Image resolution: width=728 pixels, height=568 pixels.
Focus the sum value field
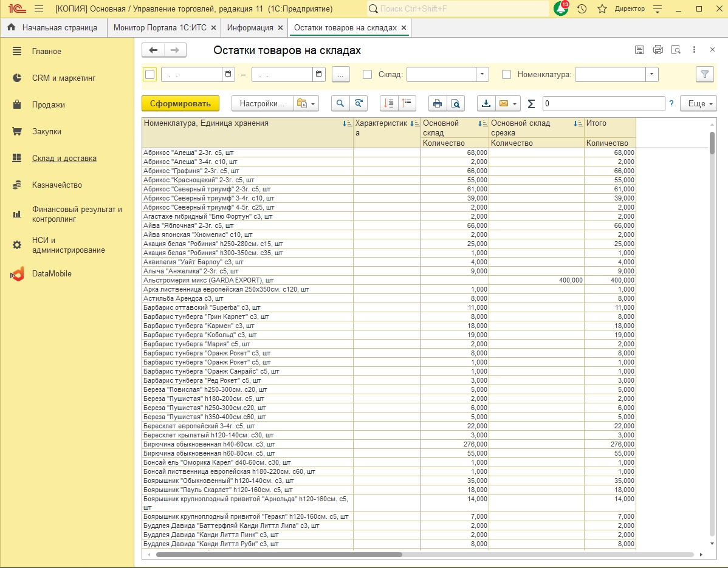pos(603,103)
